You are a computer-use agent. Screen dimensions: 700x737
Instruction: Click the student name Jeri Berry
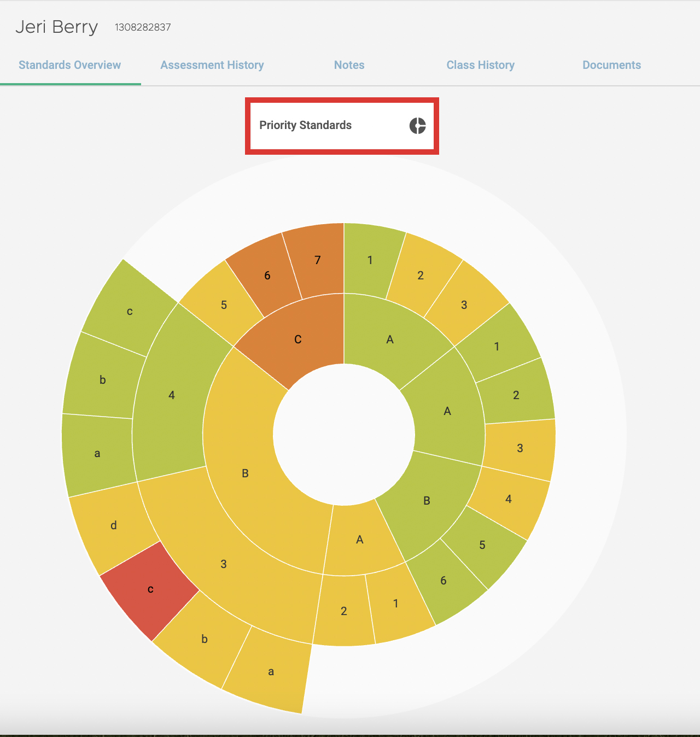(56, 27)
